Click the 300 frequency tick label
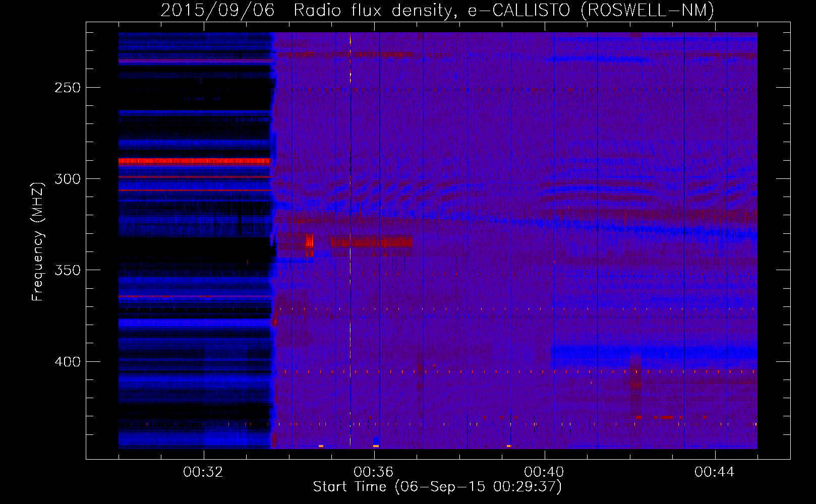 click(68, 179)
